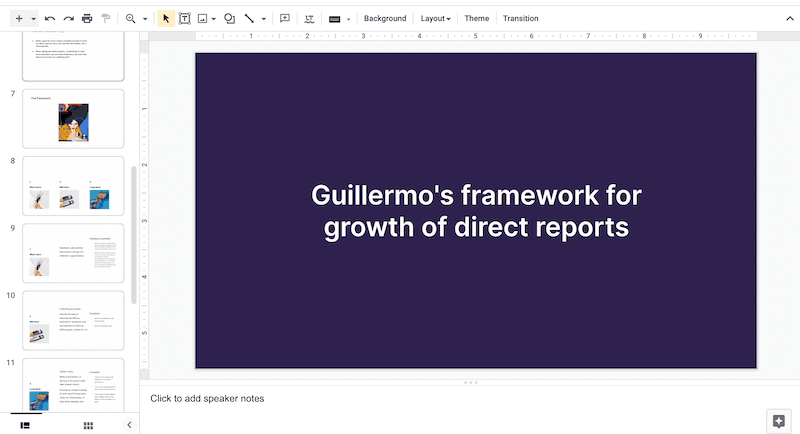The image size is (800, 434).
Task: Open the Layout dropdown
Action: pyautogui.click(x=435, y=18)
